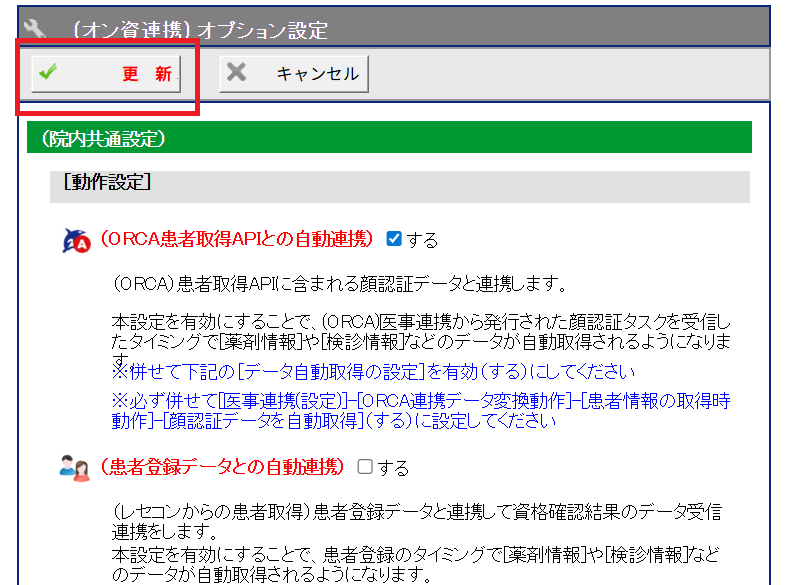The width and height of the screenshot is (796, 585).
Task: Click the red 患者登録データとの自動連携 label
Action: point(222,467)
